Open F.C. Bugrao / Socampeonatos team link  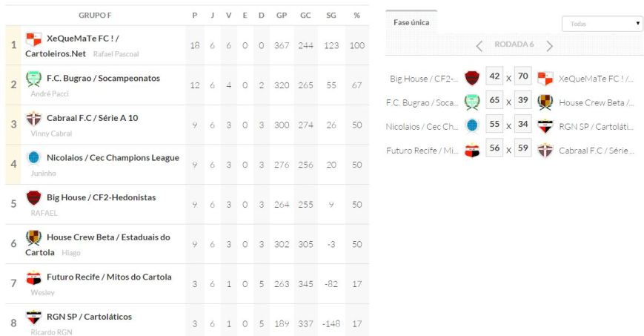click(103, 78)
